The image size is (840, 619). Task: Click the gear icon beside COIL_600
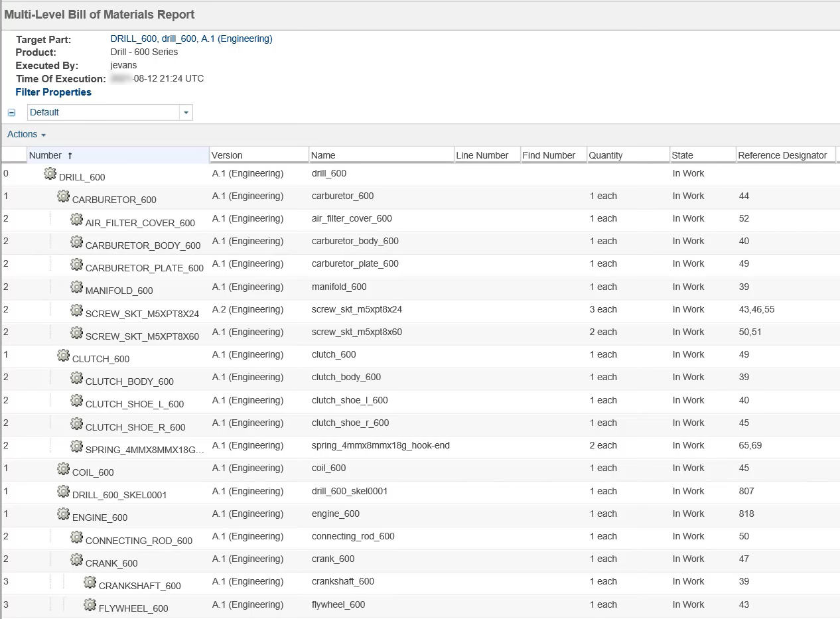63,469
